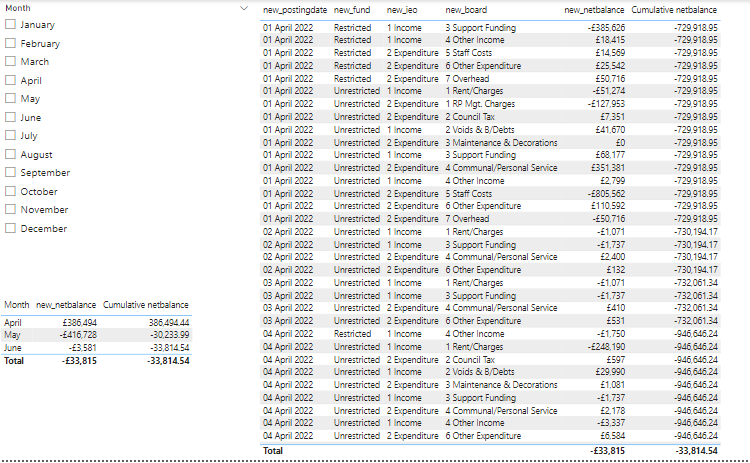The height and width of the screenshot is (463, 750).
Task: Sort summary table by Cumulative netbalance header
Action: 145,305
